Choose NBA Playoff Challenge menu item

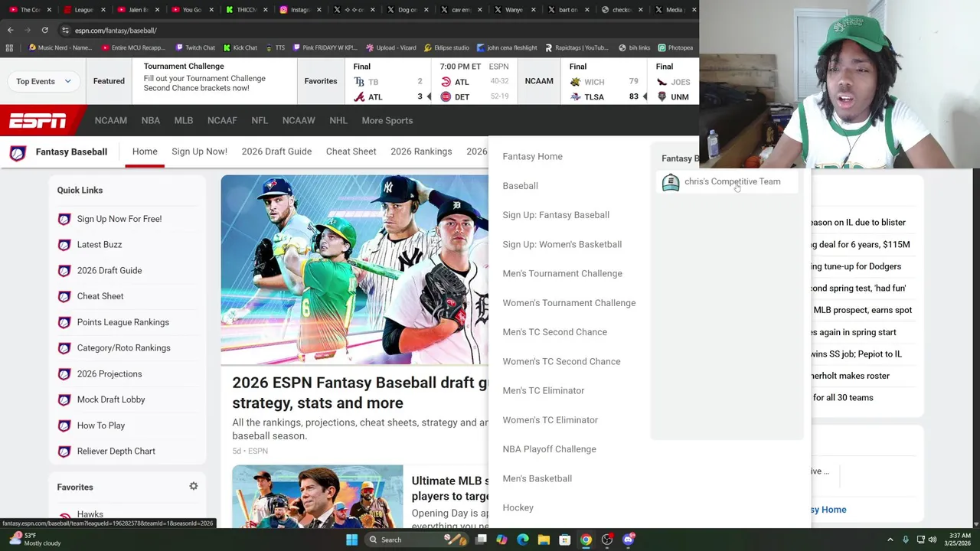coord(549,449)
